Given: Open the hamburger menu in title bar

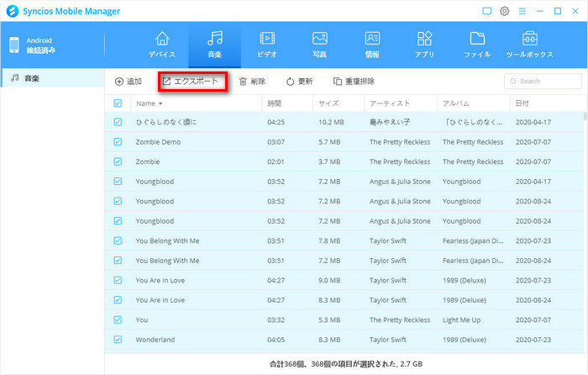Looking at the screenshot, I should [522, 11].
